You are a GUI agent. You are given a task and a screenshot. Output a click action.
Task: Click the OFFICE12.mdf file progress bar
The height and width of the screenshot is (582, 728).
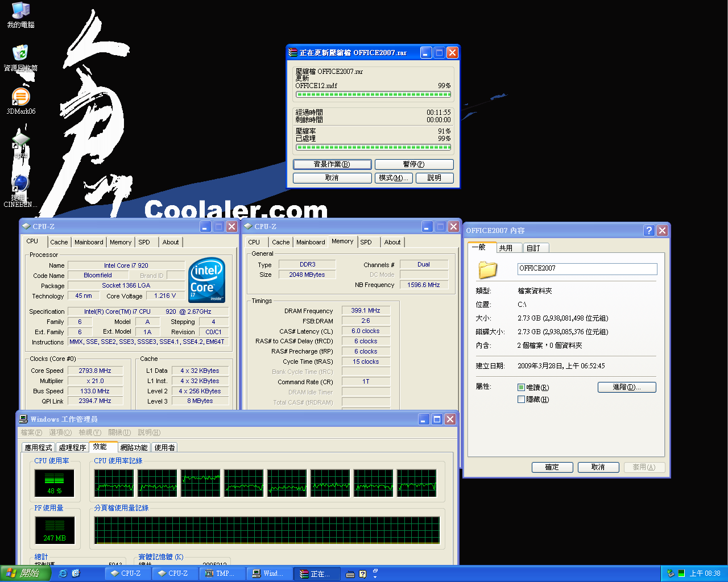(373, 94)
